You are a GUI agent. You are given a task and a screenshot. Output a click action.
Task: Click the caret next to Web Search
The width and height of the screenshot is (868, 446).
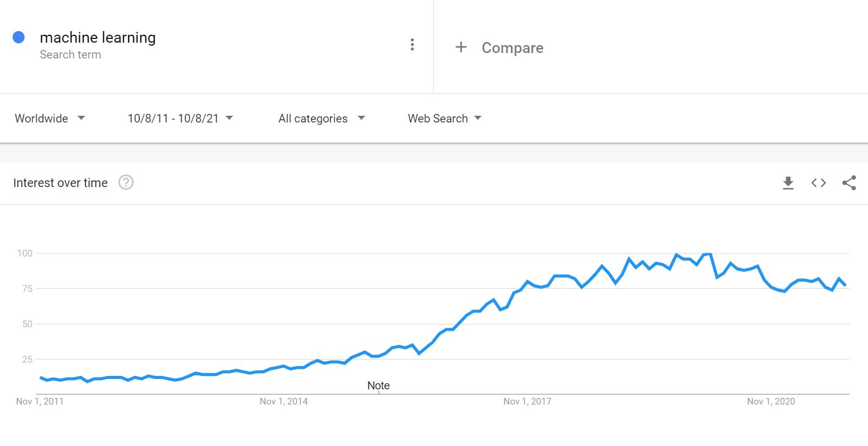click(479, 119)
